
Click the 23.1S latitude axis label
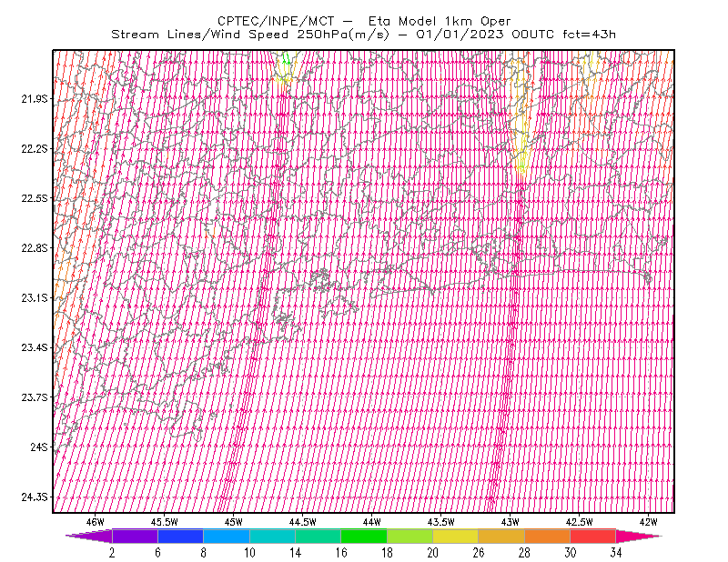[x=35, y=297]
